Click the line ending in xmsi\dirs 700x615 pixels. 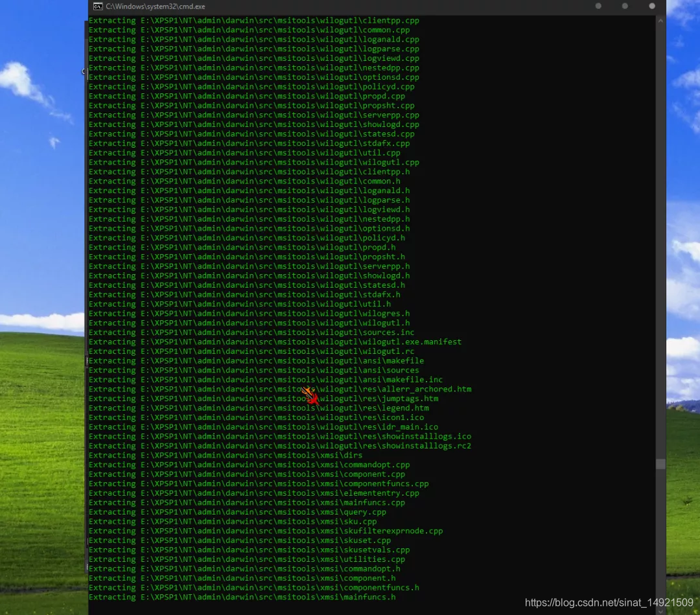226,455
